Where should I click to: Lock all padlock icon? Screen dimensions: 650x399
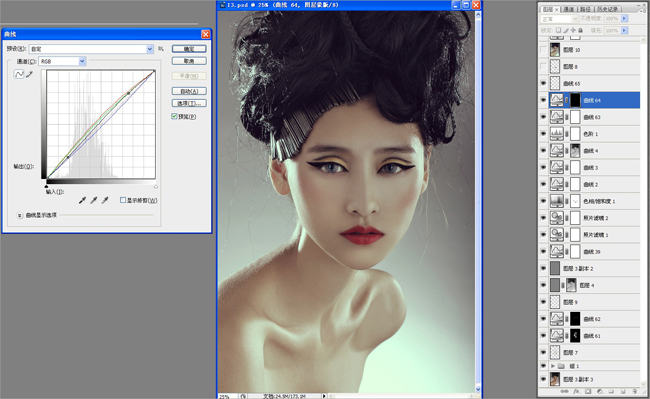click(x=580, y=30)
